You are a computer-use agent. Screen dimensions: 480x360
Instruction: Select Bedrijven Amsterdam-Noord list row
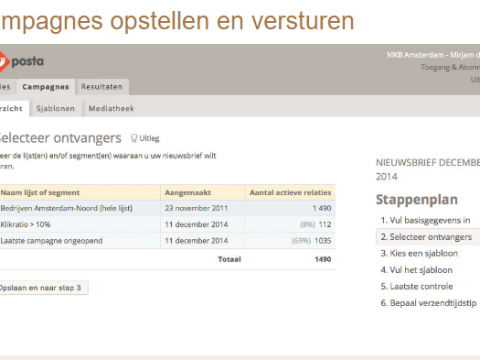[167, 208]
